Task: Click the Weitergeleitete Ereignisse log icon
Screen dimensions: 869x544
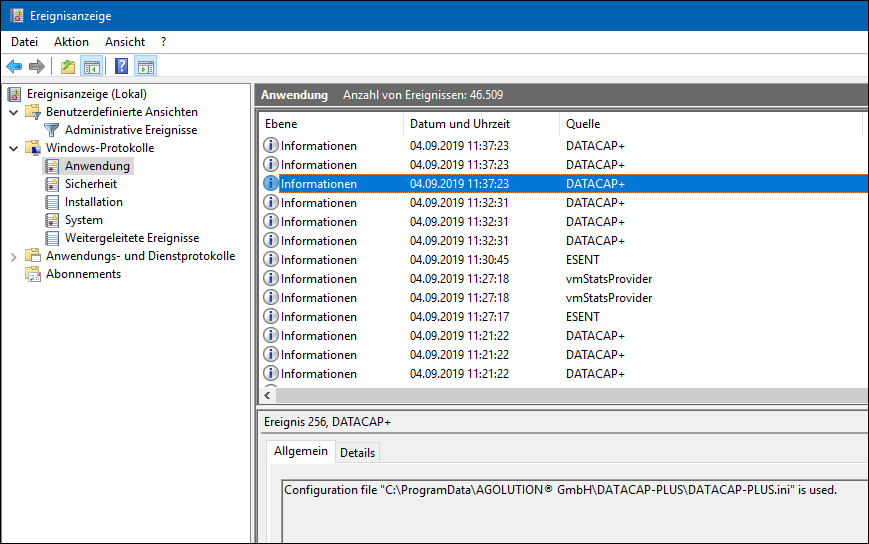Action: [x=52, y=238]
